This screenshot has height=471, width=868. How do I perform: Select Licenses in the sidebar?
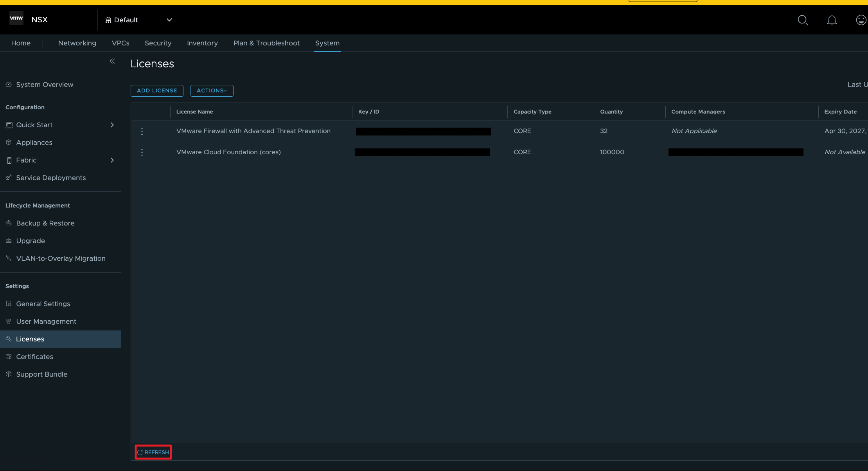coord(60,339)
